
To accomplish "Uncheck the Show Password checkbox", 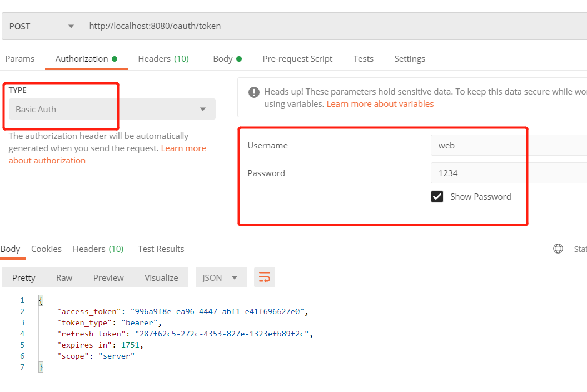I will click(437, 197).
